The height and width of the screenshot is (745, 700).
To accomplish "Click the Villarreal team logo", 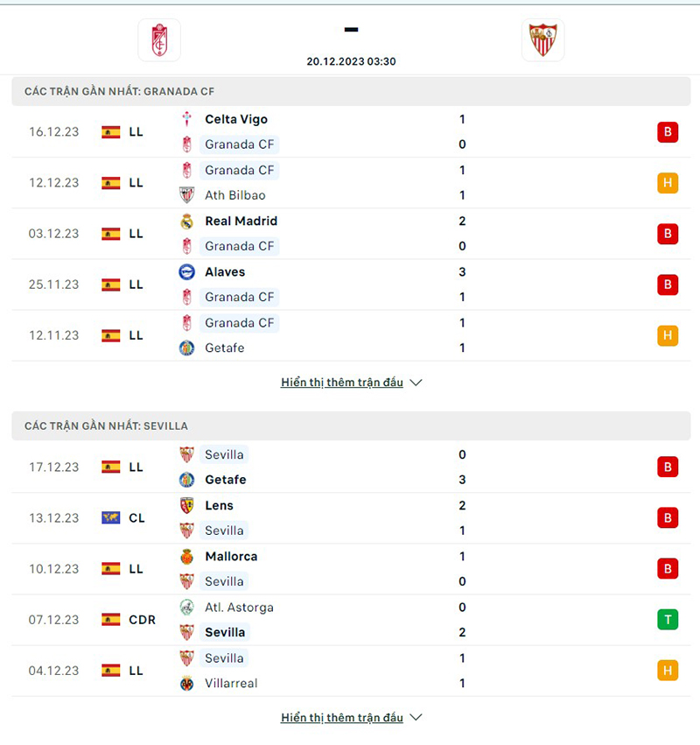I will pos(186,684).
